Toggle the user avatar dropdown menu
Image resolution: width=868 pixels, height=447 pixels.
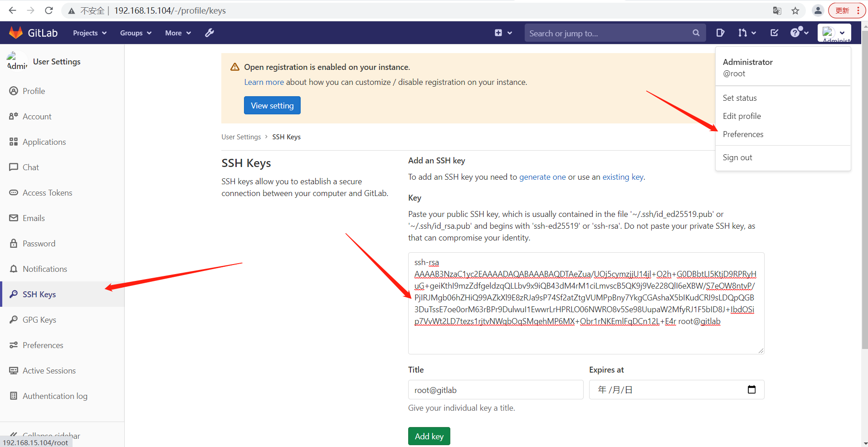click(x=834, y=33)
